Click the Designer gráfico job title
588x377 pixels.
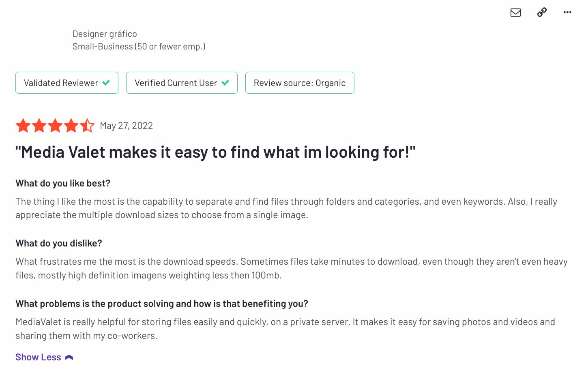point(105,34)
